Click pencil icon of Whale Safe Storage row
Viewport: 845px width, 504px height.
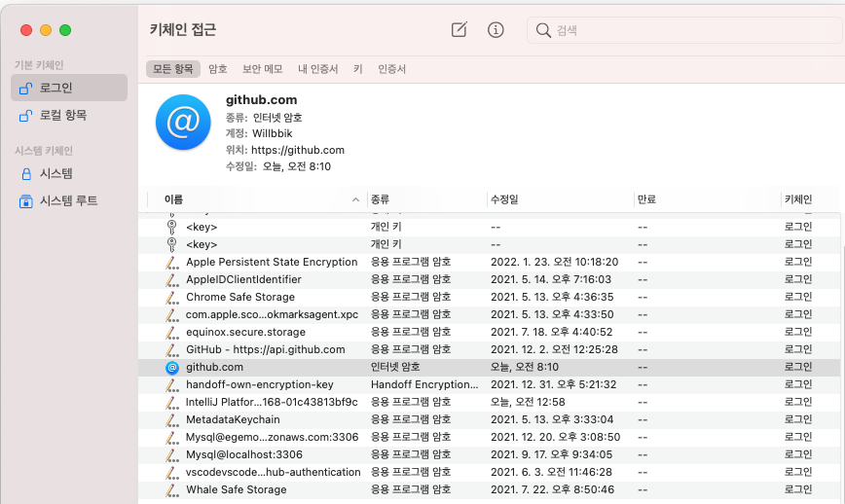[172, 489]
